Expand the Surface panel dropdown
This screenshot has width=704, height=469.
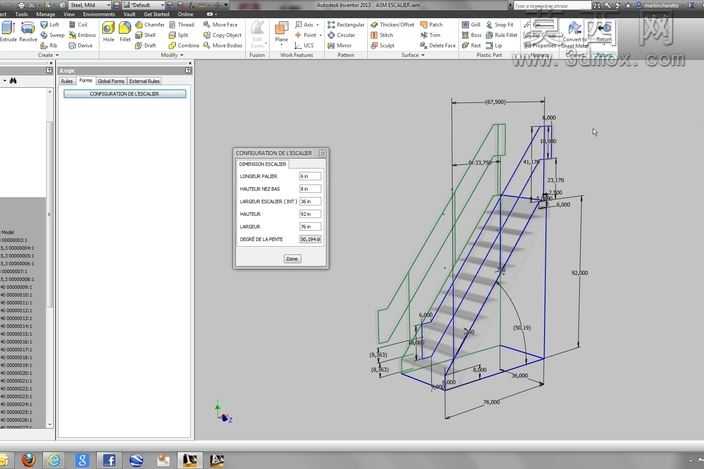(x=413, y=55)
